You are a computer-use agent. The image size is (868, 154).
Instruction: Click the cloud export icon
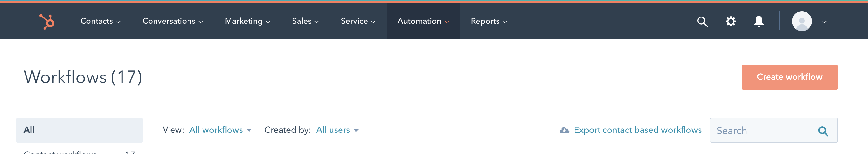pos(565,130)
